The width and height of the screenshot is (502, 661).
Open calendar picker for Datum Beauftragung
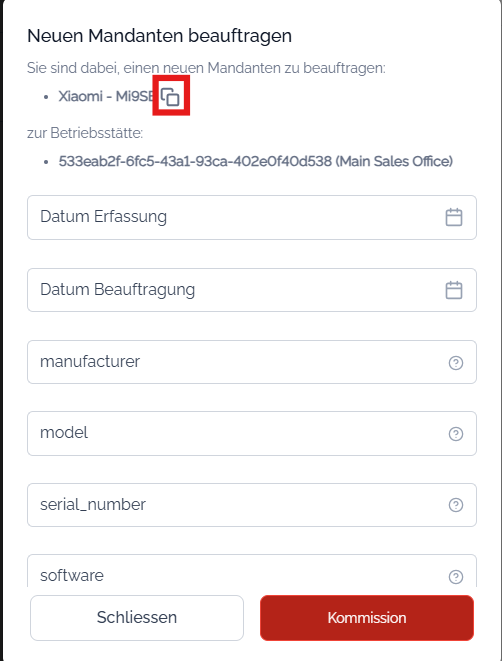click(454, 290)
